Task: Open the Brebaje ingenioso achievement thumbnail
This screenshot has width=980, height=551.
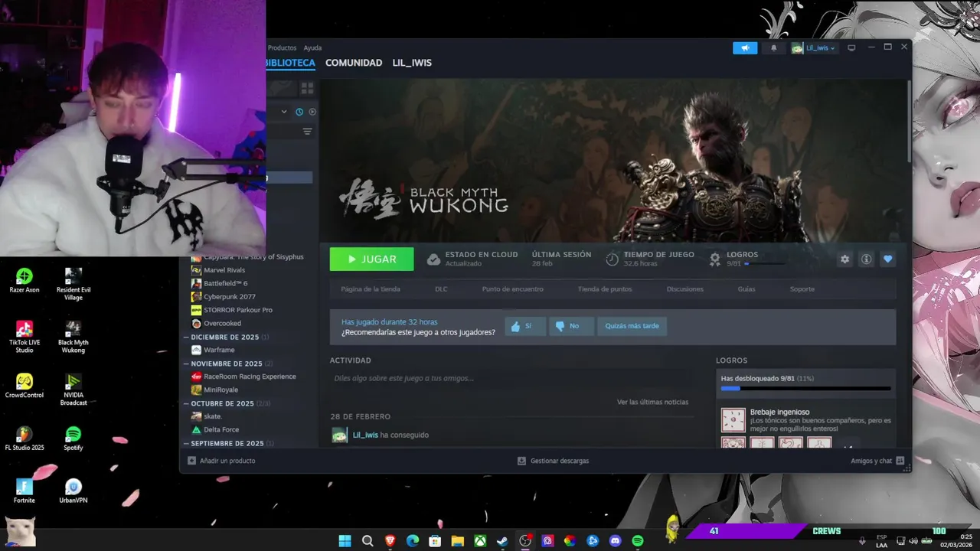Action: pos(733,419)
